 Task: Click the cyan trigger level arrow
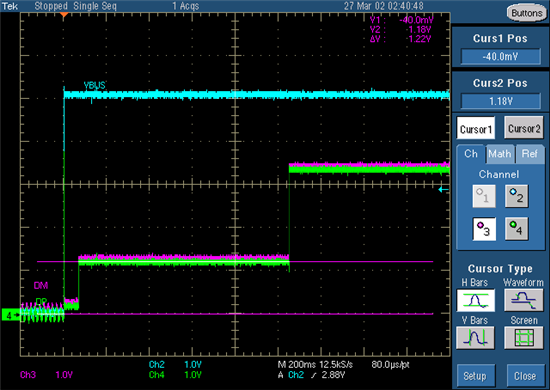443,190
